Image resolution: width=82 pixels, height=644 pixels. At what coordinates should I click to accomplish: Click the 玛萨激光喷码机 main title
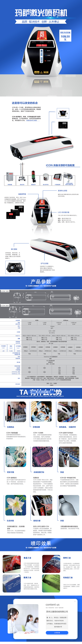coord(41,13)
